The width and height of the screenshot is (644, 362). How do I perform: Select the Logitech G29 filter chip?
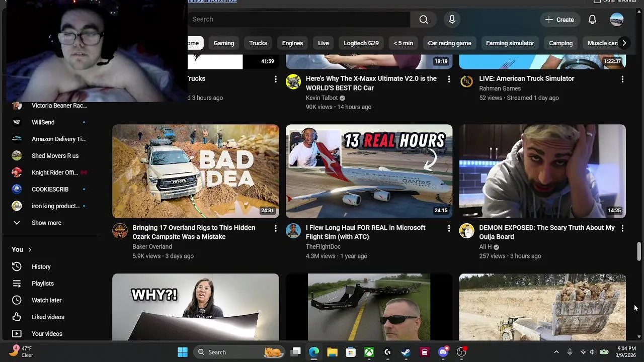click(361, 43)
